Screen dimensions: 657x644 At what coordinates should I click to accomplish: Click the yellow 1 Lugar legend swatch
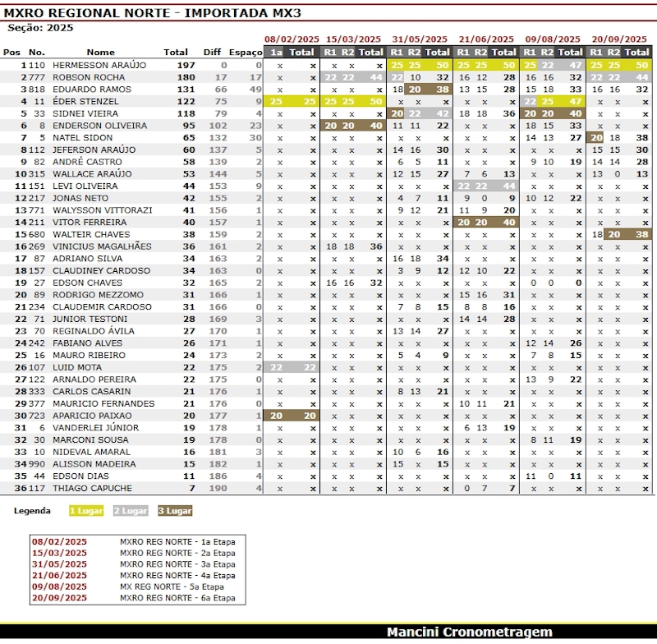point(85,511)
